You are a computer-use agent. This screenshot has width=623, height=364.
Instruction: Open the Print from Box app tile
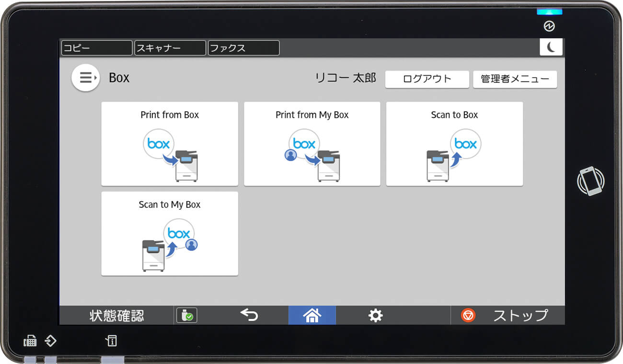(x=169, y=144)
